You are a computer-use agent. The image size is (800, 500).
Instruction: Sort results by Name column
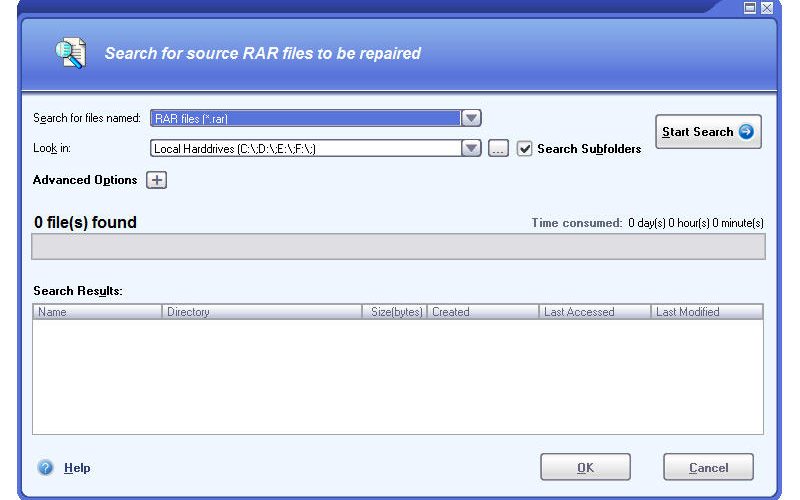point(97,312)
